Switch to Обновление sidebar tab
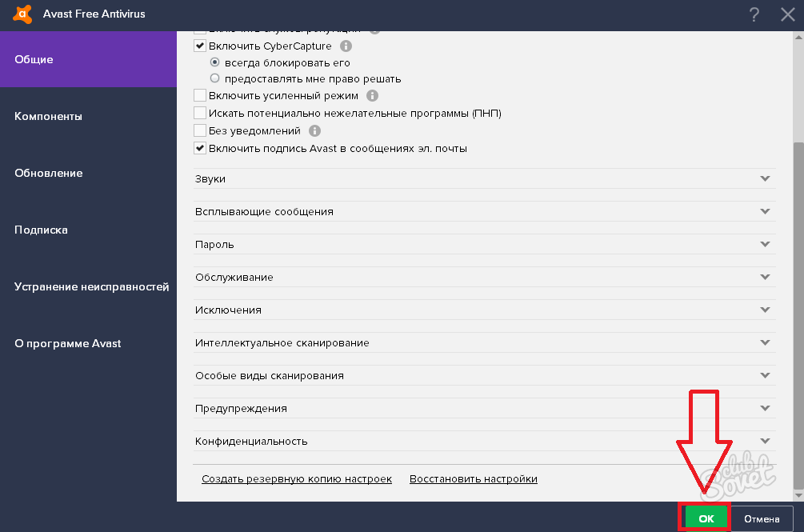 tap(48, 173)
